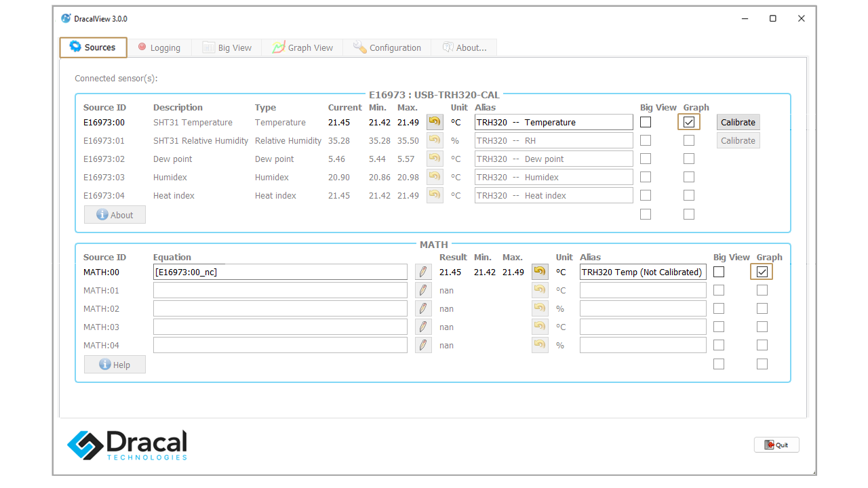Click the Dracal Technologies logo

click(127, 445)
